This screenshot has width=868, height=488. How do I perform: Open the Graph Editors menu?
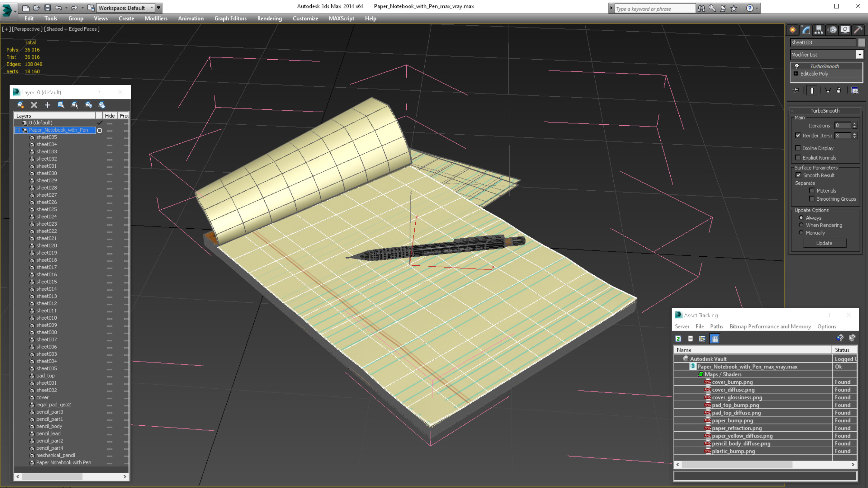tap(231, 18)
